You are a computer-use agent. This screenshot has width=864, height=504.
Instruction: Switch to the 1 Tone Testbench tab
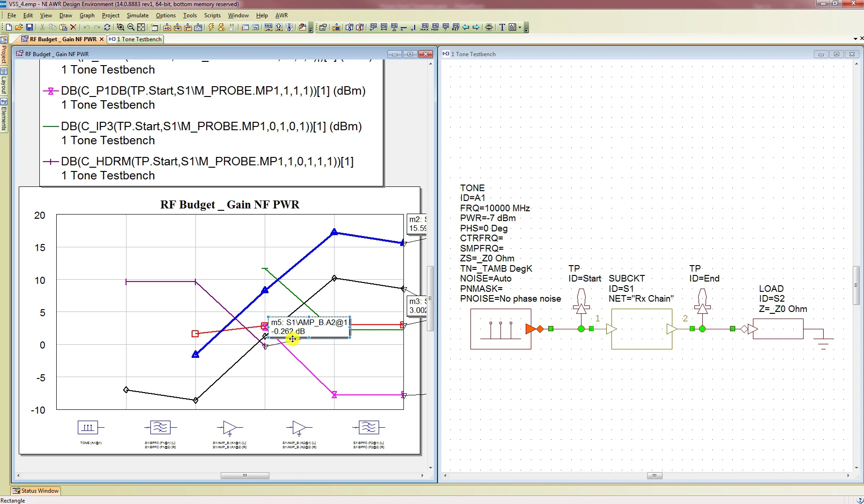click(135, 39)
